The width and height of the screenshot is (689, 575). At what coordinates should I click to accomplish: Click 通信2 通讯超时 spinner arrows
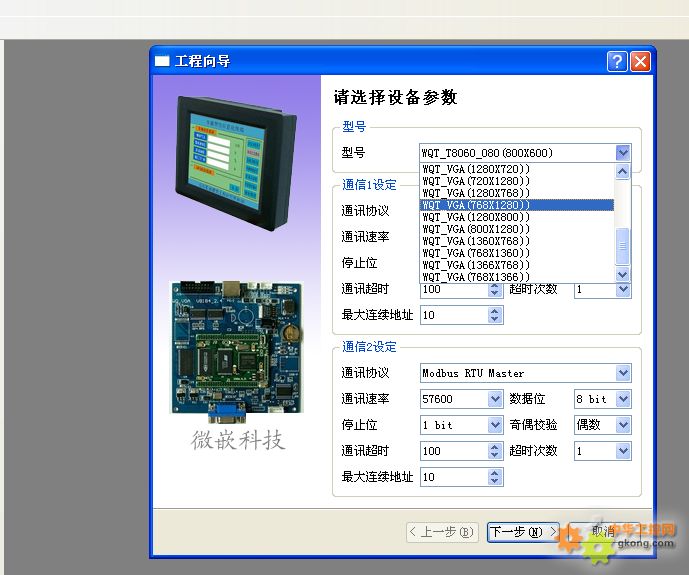click(495, 451)
